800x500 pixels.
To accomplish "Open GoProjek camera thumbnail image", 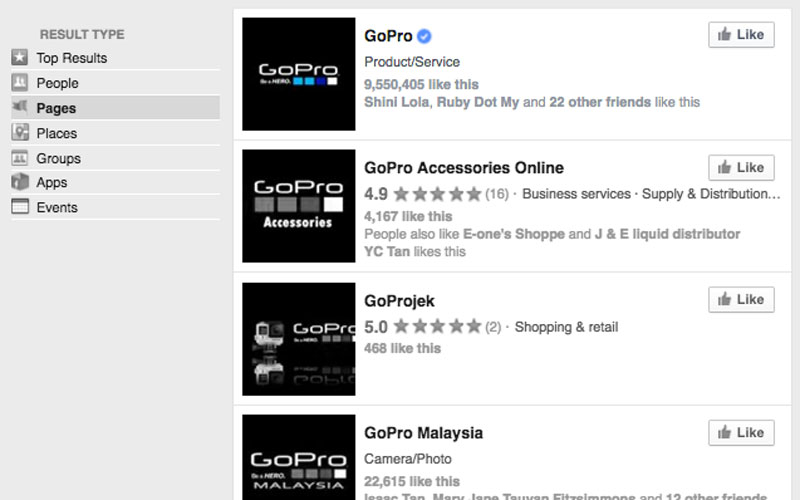I will (x=298, y=339).
